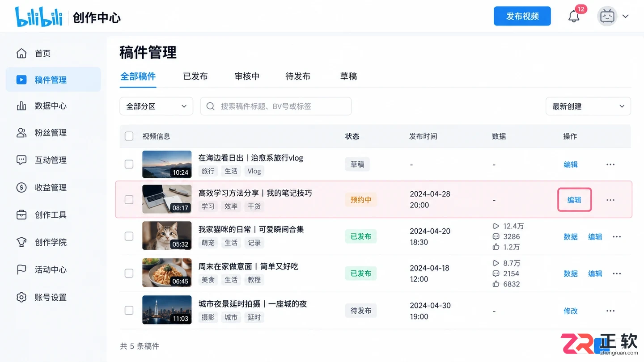Click the bilibili logo

(39, 17)
